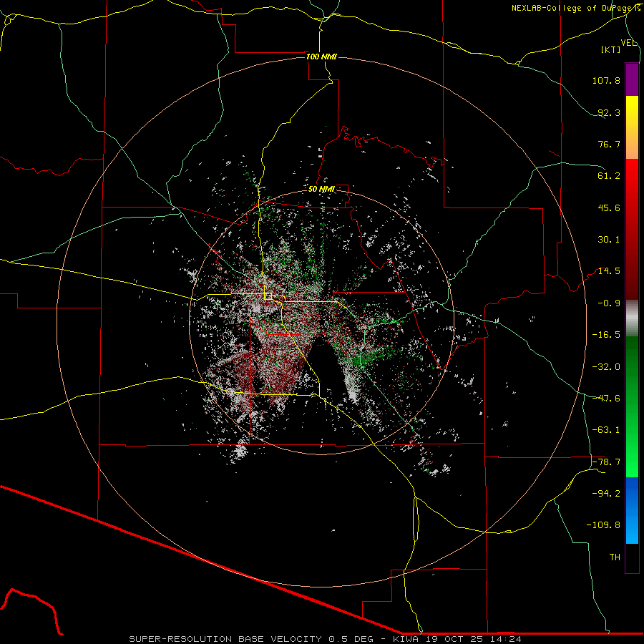
Task: Click the -32.0 legend value
Action: click(606, 367)
